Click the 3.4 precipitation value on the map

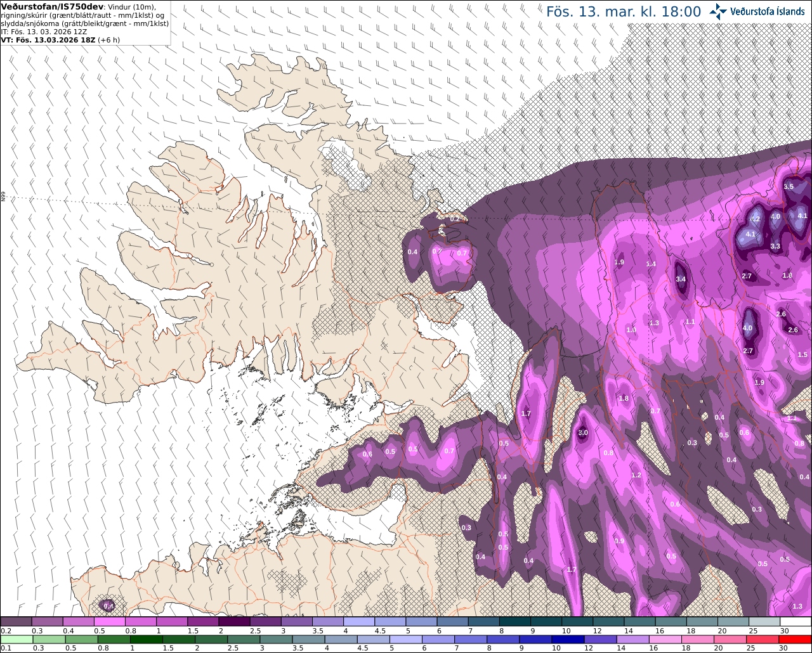(x=681, y=279)
